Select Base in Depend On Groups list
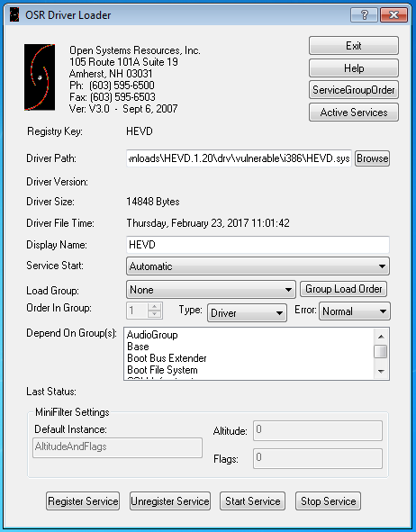Image resolution: width=416 pixels, height=532 pixels. 138,347
